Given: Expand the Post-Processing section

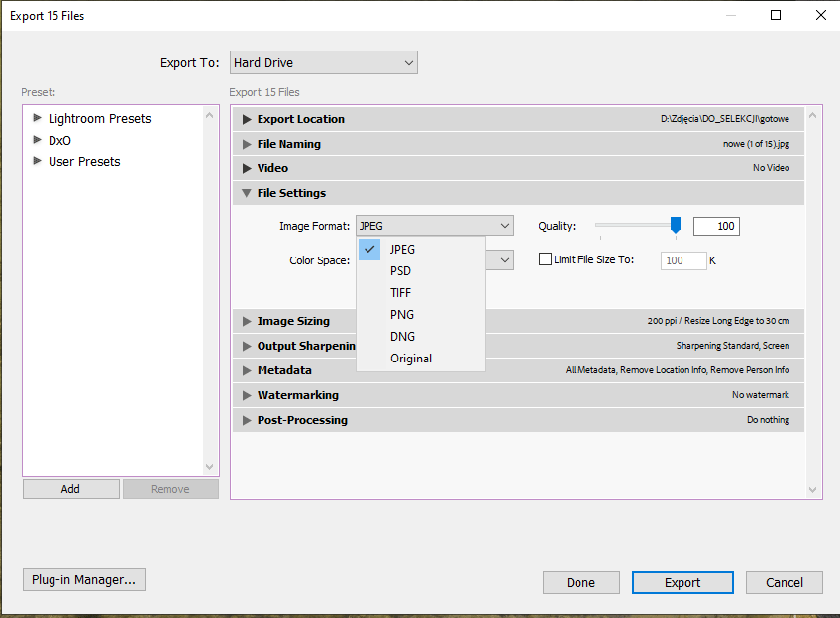Looking at the screenshot, I should [248, 420].
